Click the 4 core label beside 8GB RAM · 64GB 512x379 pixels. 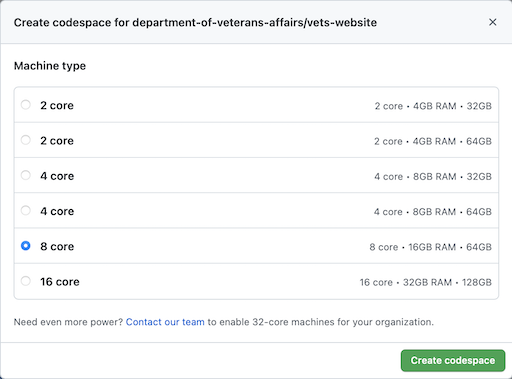pyautogui.click(x=57, y=211)
